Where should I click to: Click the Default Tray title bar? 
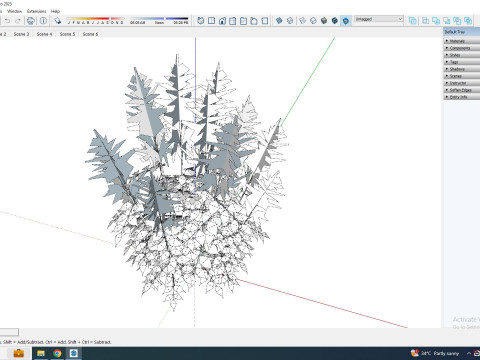[x=462, y=32]
